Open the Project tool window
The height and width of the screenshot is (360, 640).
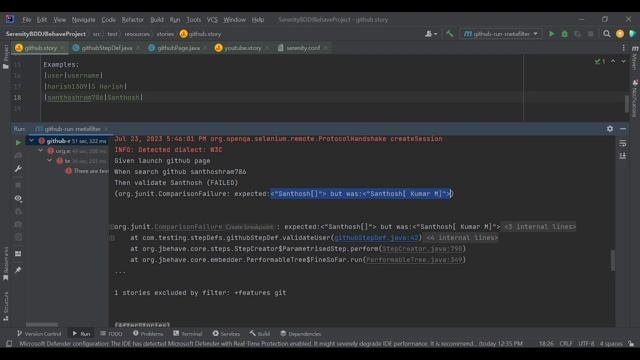[6, 57]
